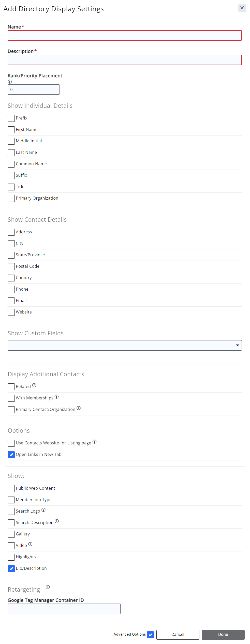
Task: Open the Show Custom Fields dropdown
Action: (x=237, y=345)
